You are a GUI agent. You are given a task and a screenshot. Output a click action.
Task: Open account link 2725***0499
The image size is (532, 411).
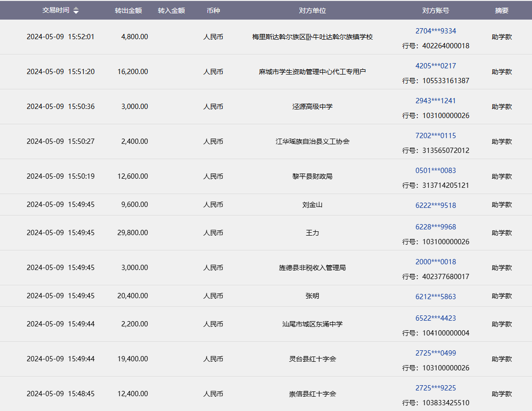435,353
